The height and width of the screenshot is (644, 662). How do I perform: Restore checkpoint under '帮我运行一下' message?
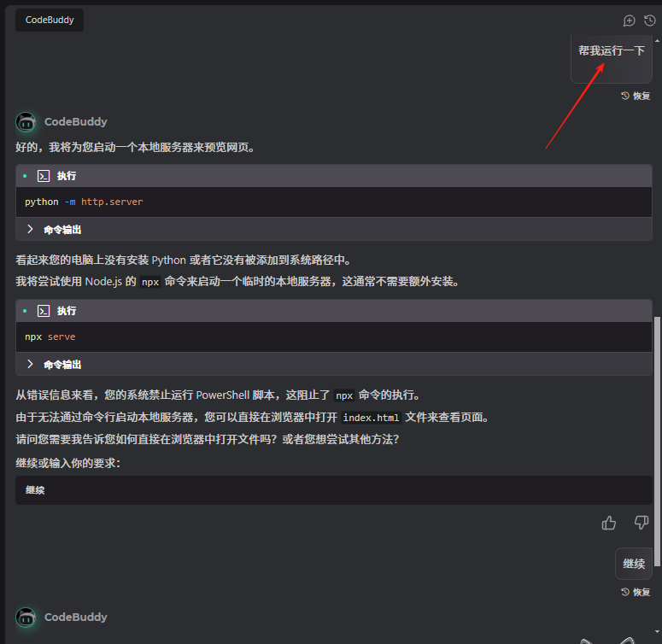tap(636, 96)
